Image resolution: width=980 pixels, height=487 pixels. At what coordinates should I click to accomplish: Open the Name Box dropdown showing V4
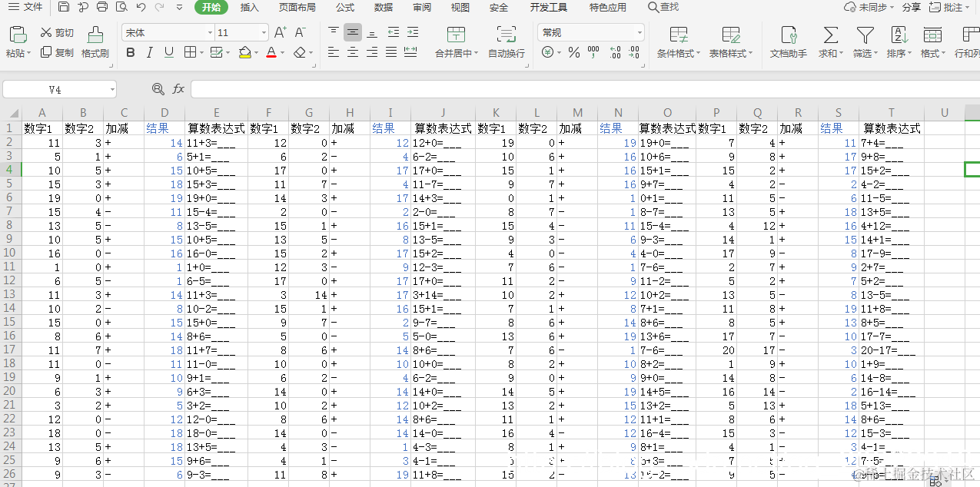pyautogui.click(x=111, y=90)
